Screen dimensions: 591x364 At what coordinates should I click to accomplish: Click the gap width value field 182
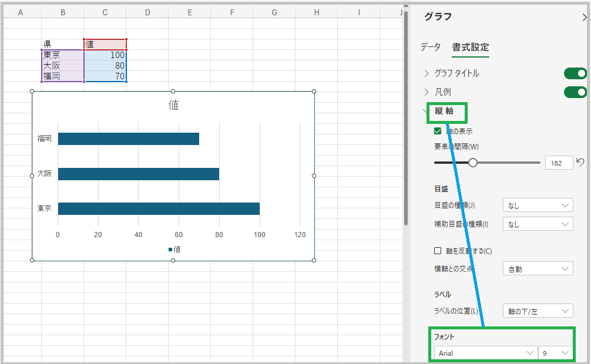559,163
